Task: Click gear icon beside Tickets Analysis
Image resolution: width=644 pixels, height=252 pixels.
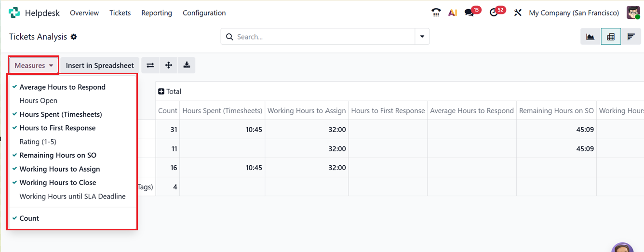Action: (x=74, y=37)
